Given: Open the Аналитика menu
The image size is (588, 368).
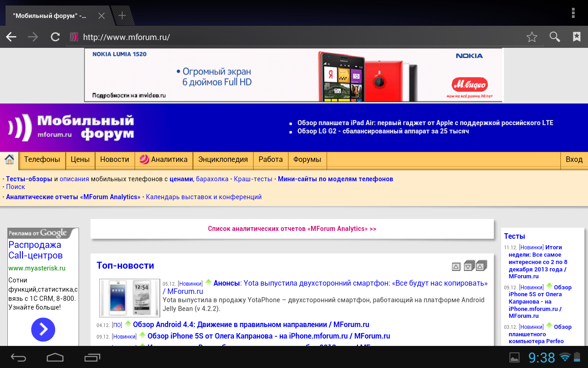Looking at the screenshot, I should coord(164,160).
